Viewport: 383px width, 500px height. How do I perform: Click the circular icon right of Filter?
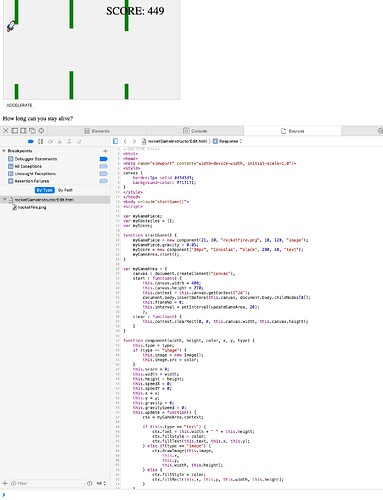[89, 483]
